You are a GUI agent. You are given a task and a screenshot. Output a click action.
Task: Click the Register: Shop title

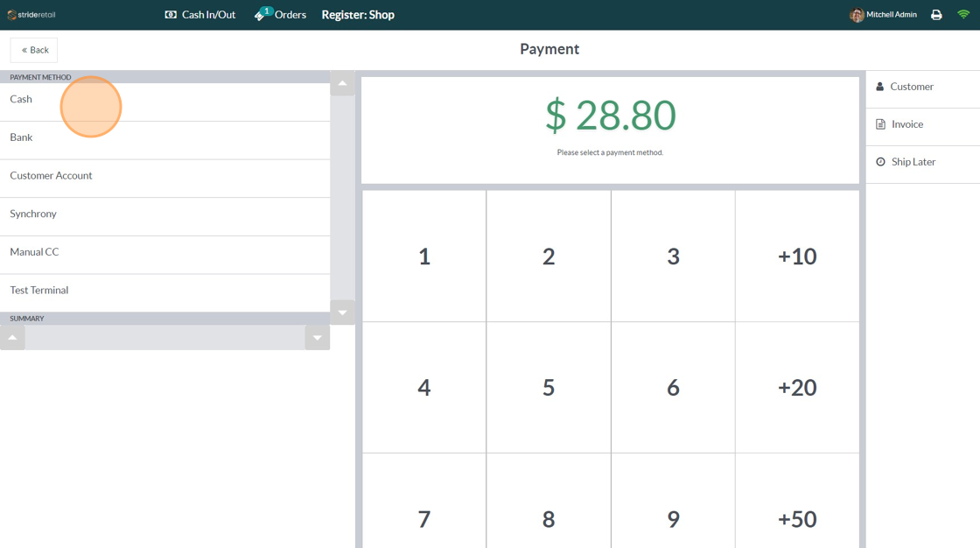358,14
